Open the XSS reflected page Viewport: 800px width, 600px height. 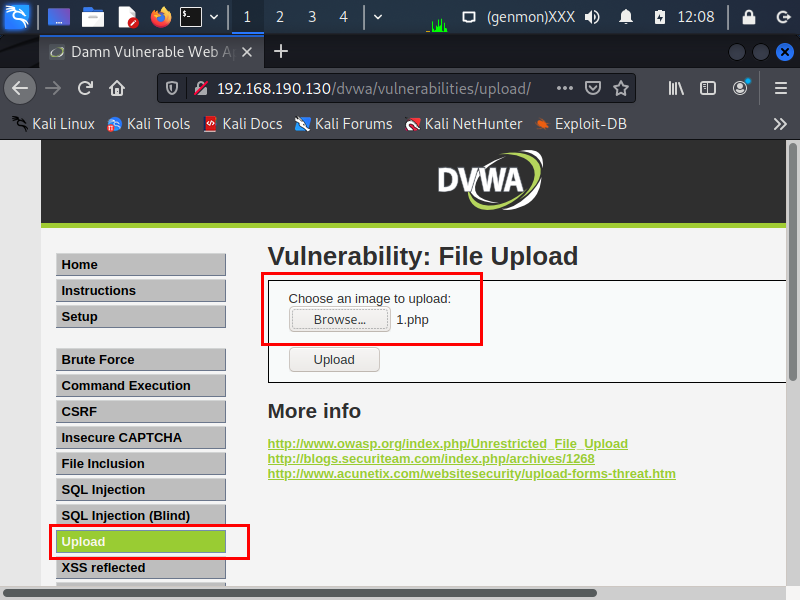(141, 567)
